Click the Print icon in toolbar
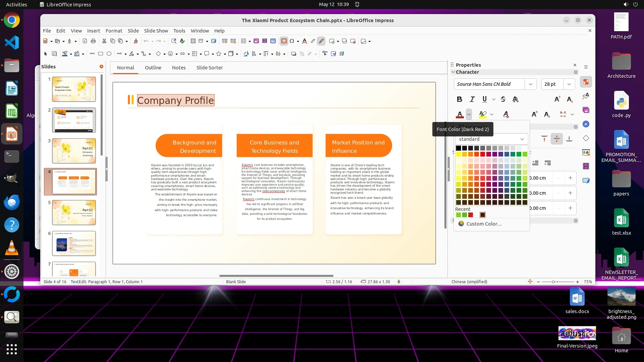 (93, 41)
